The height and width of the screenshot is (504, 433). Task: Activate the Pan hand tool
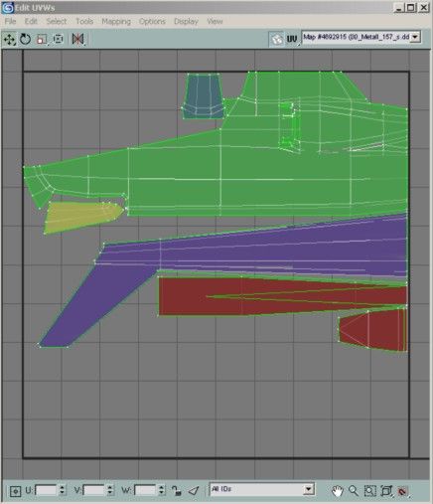pos(338,491)
